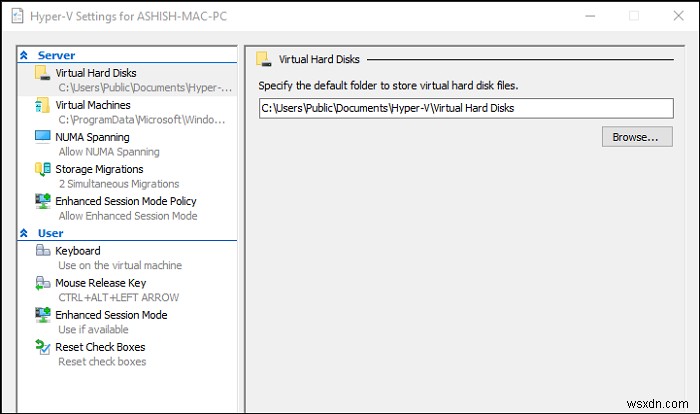Click the Storage Migrations icon
This screenshot has width=700, height=414.
42,169
